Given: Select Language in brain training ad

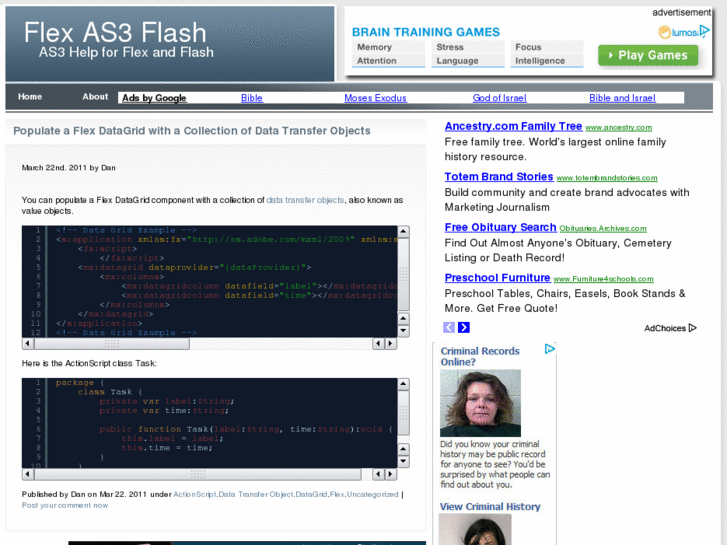Looking at the screenshot, I should tap(467, 61).
